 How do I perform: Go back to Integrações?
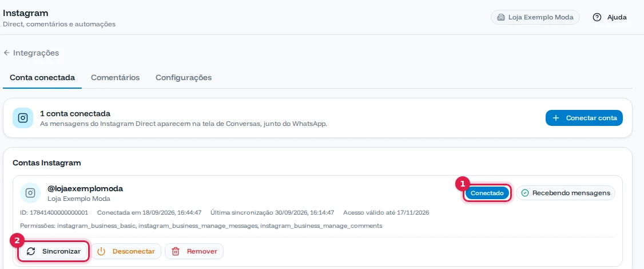[31, 53]
